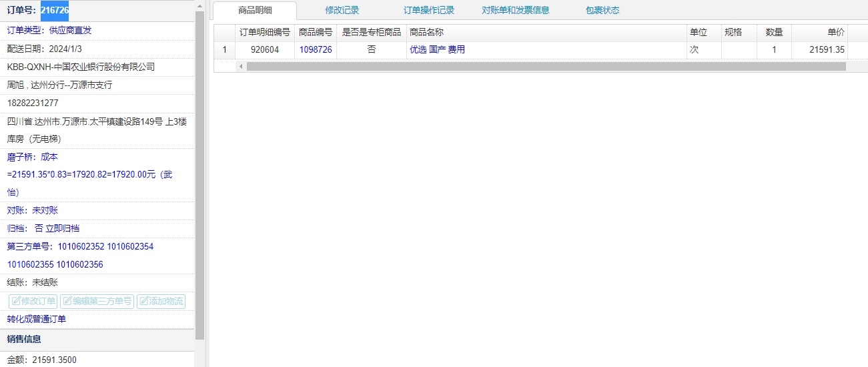Click the 数量 column header
868x367 pixels.
775,32
